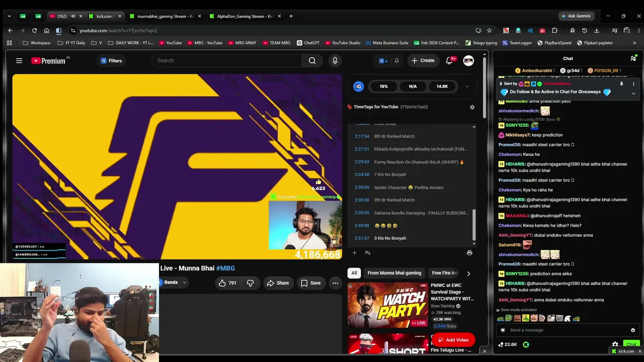This screenshot has width=644, height=362.
Task: Open the browser extensions puzzle icon
Action: click(554, 31)
